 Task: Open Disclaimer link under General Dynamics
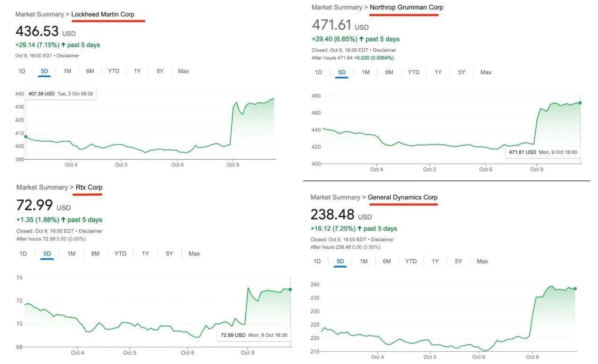[x=382, y=240]
